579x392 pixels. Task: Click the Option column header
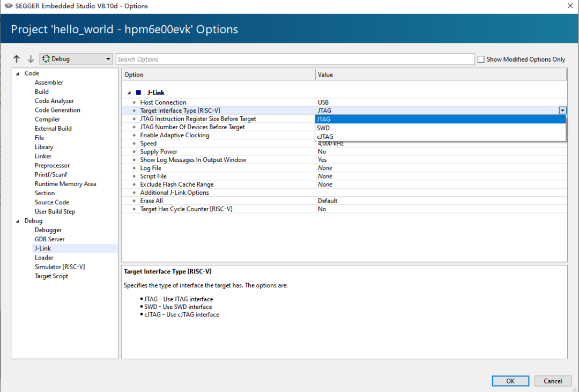coord(219,75)
